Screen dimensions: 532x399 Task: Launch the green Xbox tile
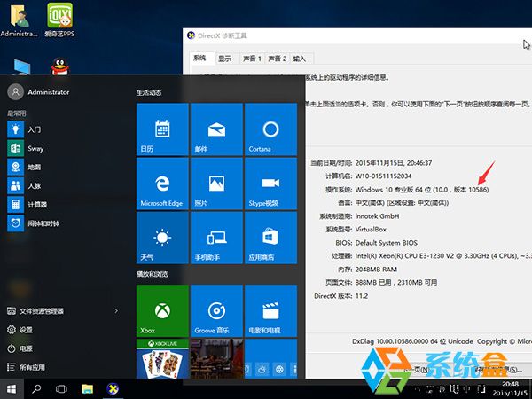click(x=161, y=311)
